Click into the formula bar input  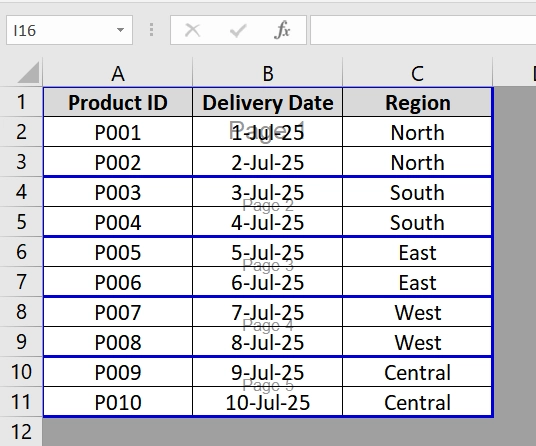[x=423, y=30]
